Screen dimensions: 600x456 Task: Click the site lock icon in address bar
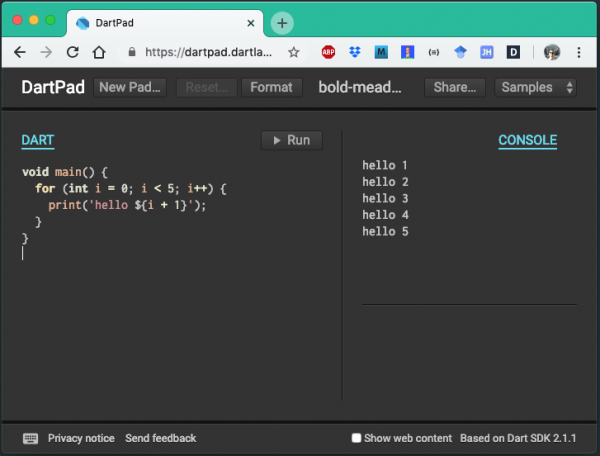[132, 52]
